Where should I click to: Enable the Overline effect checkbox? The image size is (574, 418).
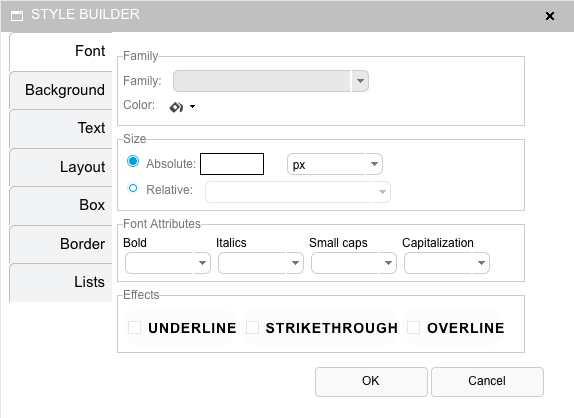[x=413, y=328]
